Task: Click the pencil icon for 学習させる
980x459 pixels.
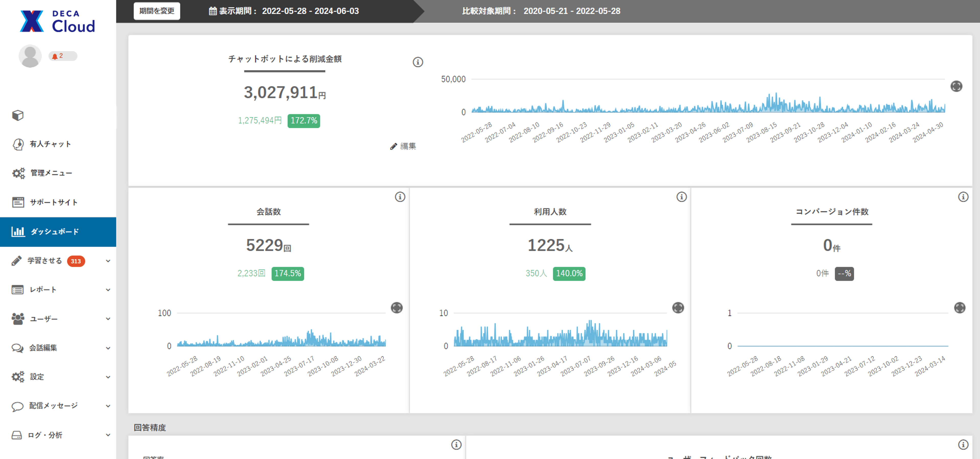Action: pos(17,261)
